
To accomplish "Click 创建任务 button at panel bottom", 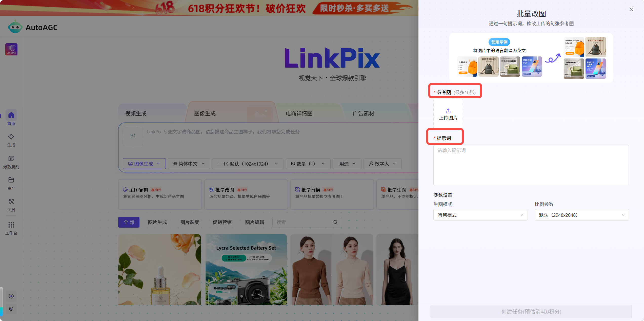I will pyautogui.click(x=531, y=312).
